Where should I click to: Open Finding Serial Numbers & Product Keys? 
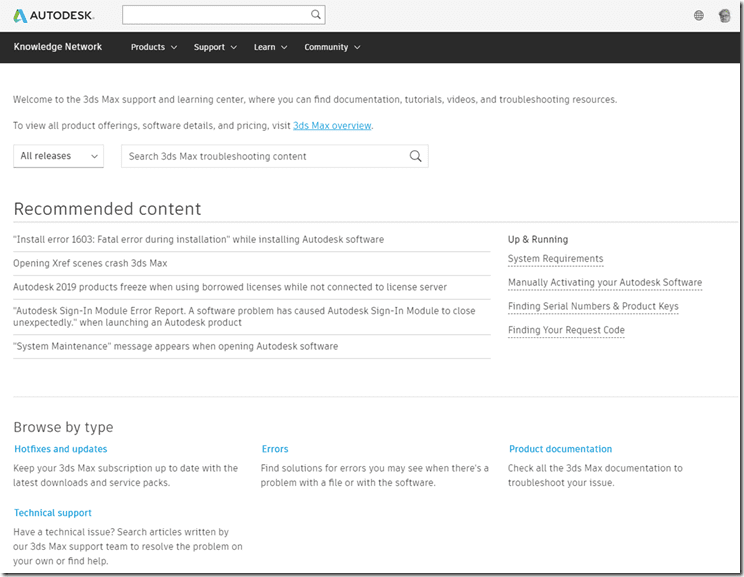593,307
